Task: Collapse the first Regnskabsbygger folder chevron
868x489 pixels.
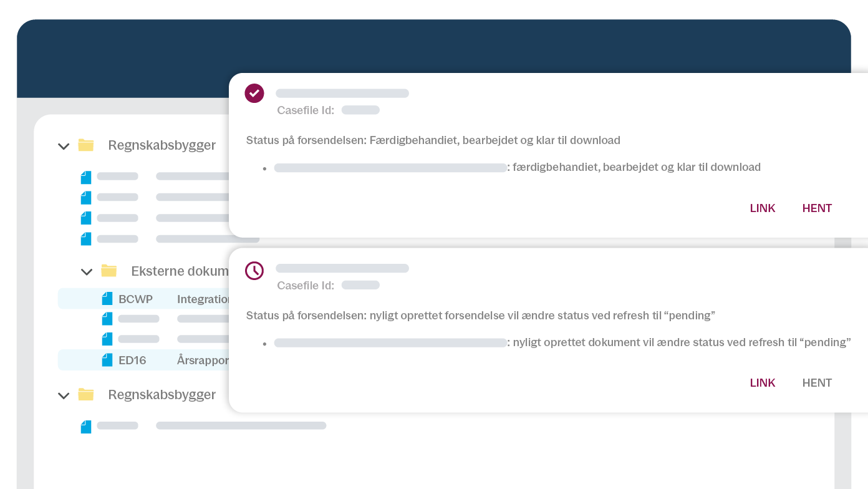Action: pyautogui.click(x=64, y=147)
